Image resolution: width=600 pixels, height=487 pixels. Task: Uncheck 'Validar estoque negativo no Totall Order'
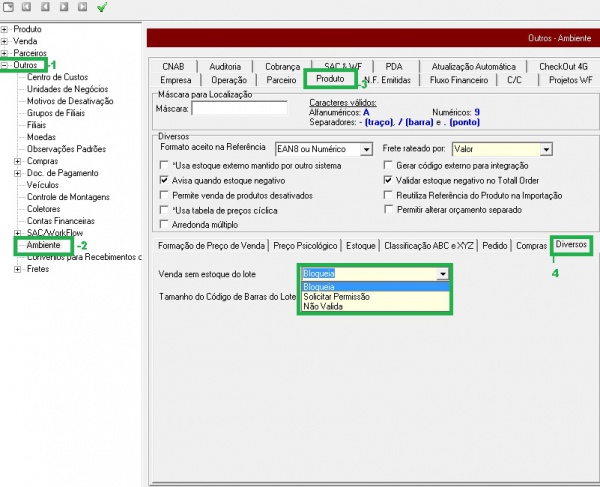[389, 180]
